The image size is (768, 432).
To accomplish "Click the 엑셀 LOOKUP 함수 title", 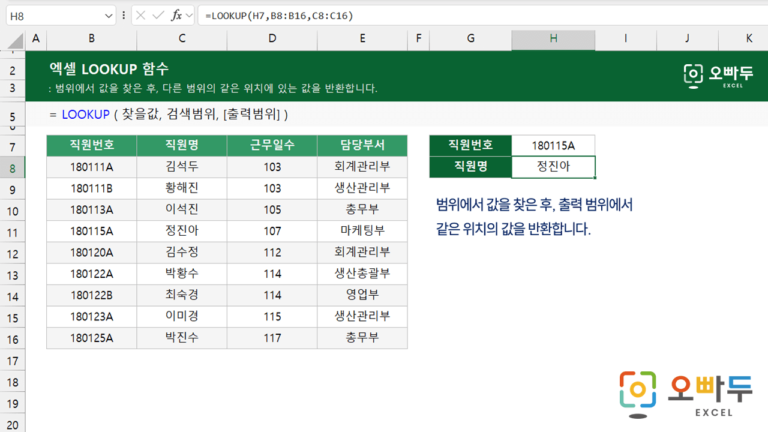I will tap(109, 69).
